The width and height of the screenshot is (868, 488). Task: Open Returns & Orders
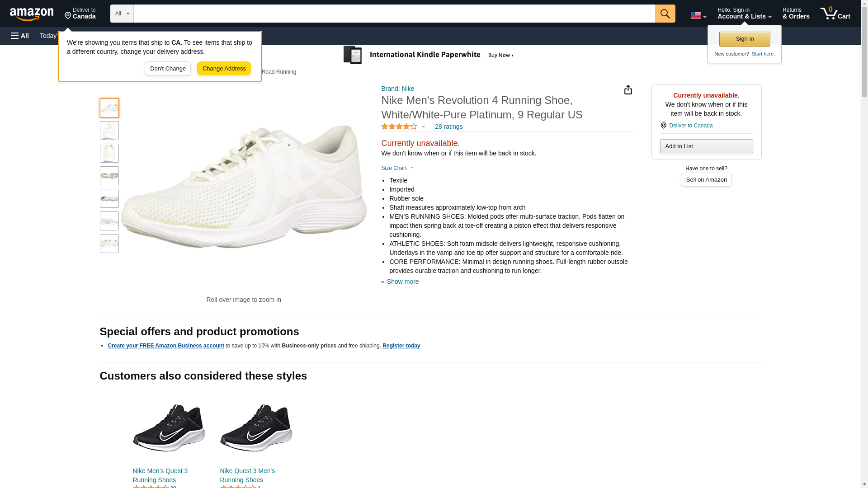click(796, 14)
